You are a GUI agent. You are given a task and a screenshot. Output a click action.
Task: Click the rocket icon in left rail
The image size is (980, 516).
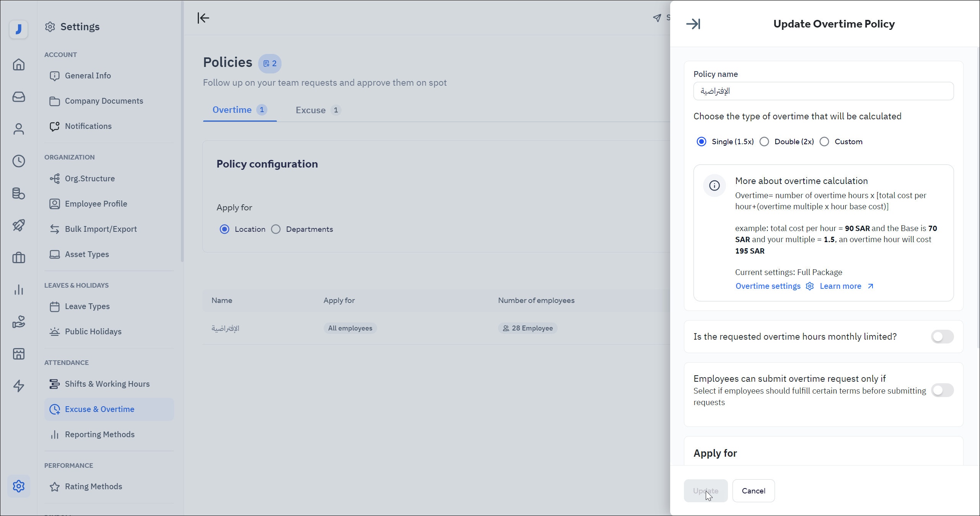click(x=18, y=225)
